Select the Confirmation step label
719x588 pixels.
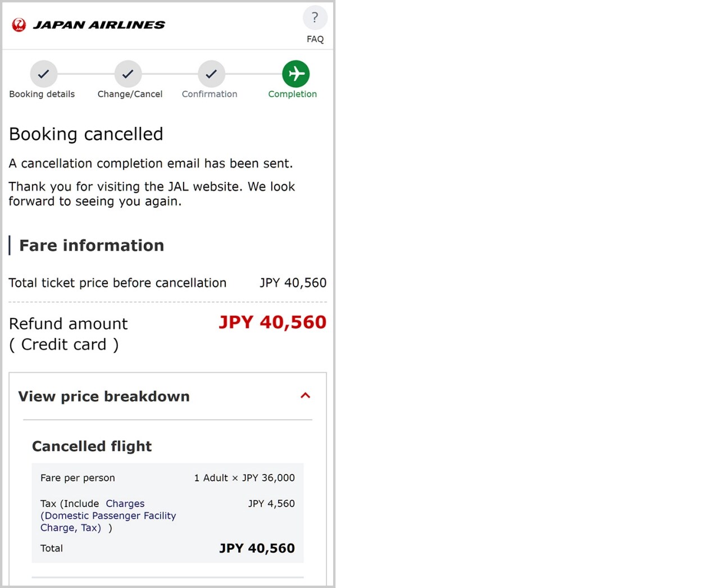tap(210, 94)
